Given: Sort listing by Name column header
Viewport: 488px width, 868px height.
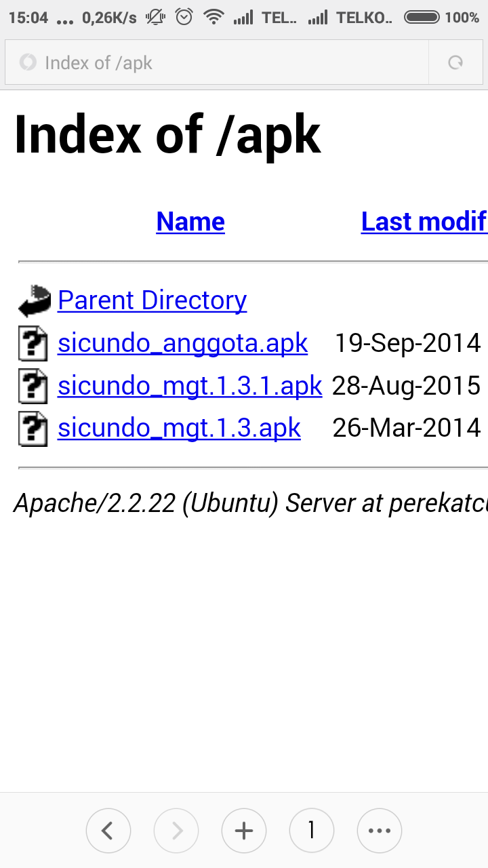Looking at the screenshot, I should tap(190, 222).
